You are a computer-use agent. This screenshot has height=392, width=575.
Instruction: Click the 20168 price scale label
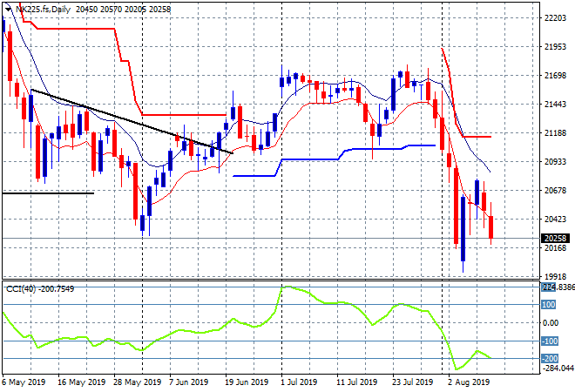pyautogui.click(x=555, y=248)
